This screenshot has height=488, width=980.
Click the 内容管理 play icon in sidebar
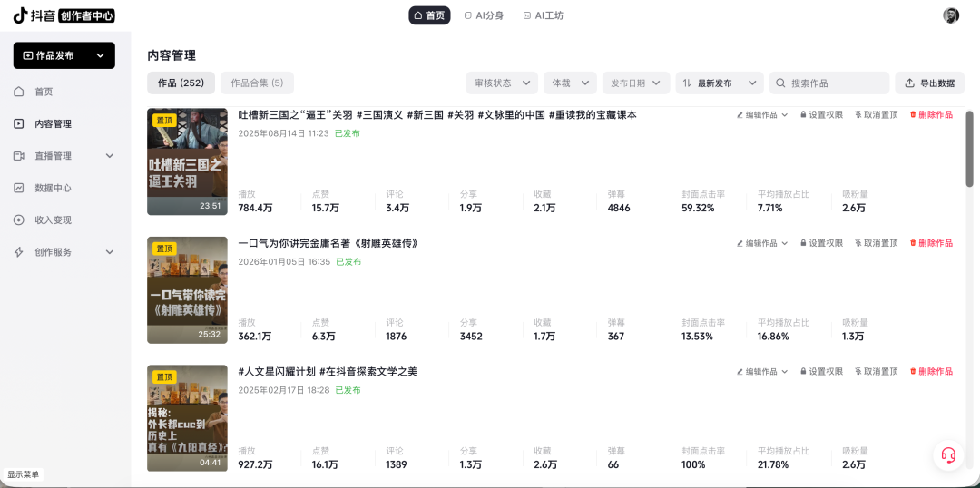click(x=19, y=123)
